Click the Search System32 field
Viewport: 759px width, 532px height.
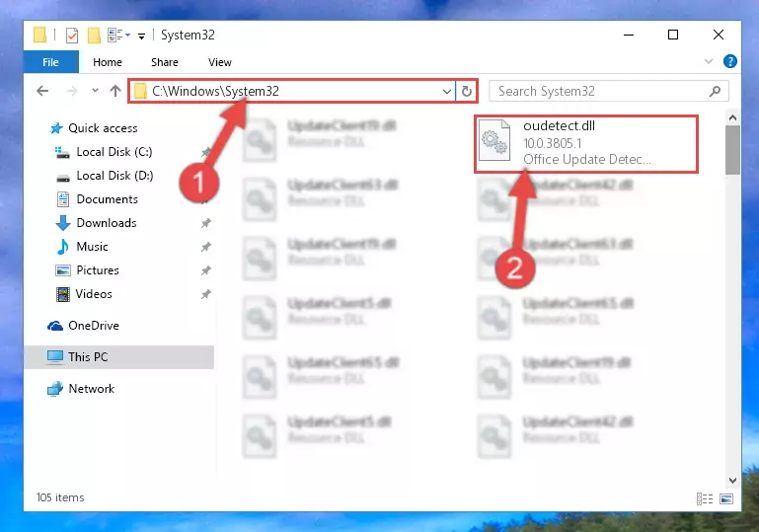[608, 91]
